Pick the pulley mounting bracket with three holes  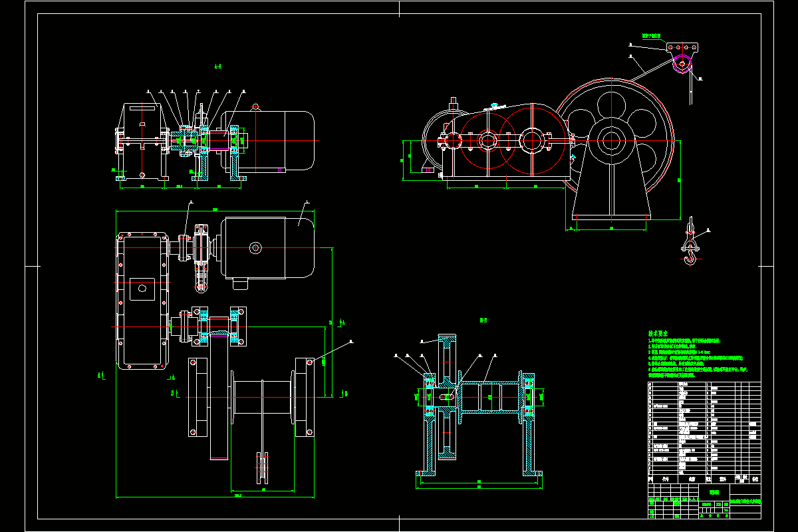click(682, 48)
